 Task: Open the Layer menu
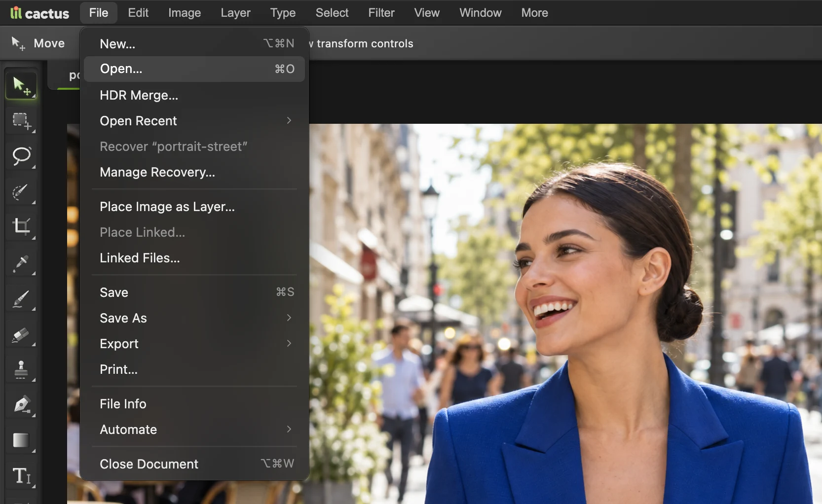[235, 13]
